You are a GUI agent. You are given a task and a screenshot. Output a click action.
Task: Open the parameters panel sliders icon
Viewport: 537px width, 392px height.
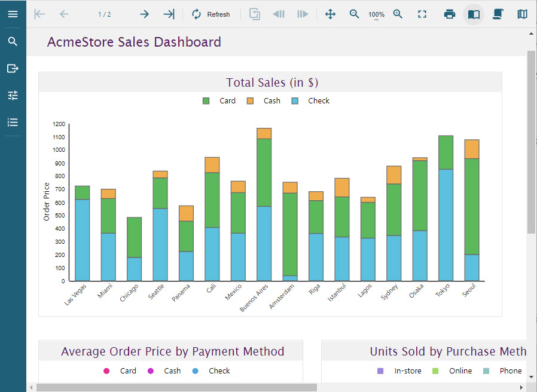point(13,95)
